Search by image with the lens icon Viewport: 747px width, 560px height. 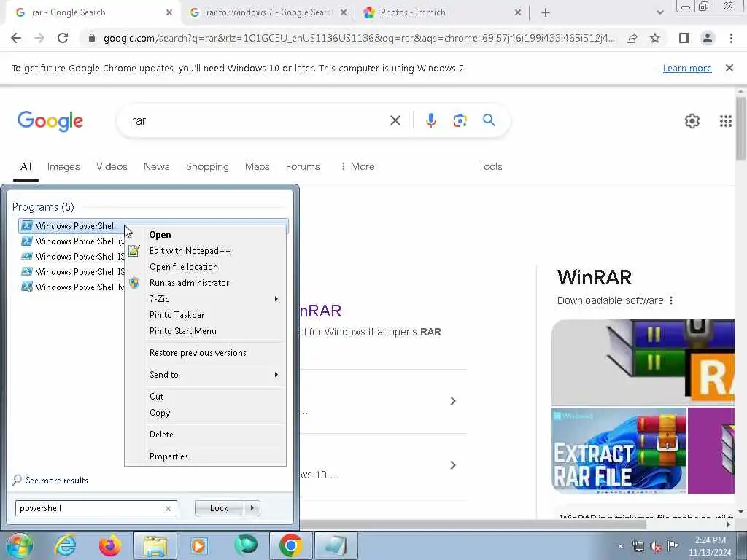[x=460, y=120]
